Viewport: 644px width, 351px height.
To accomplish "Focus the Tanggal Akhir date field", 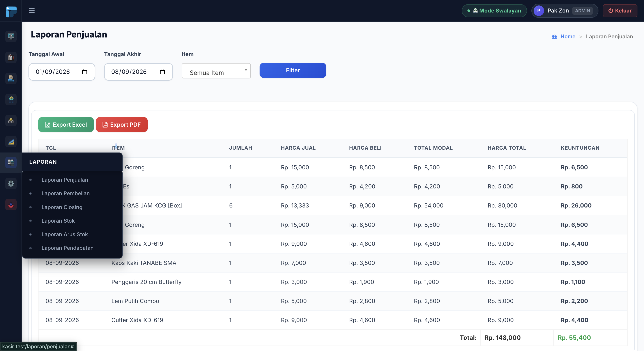I will click(138, 72).
